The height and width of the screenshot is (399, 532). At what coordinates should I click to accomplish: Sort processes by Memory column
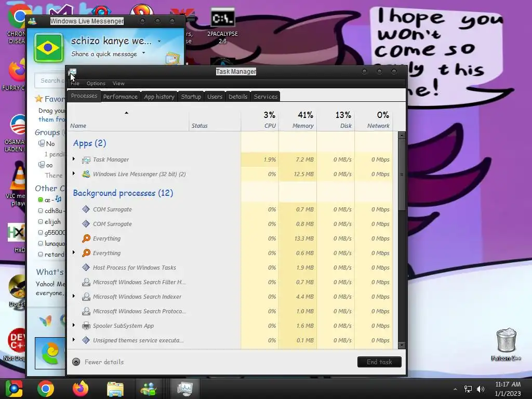[298, 120]
